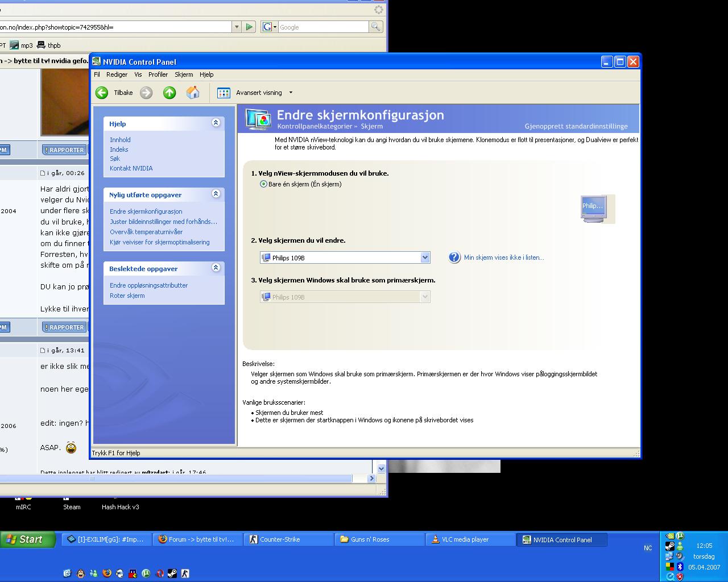Open 'Min skjerm vises ikke i listen' link

tap(504, 257)
